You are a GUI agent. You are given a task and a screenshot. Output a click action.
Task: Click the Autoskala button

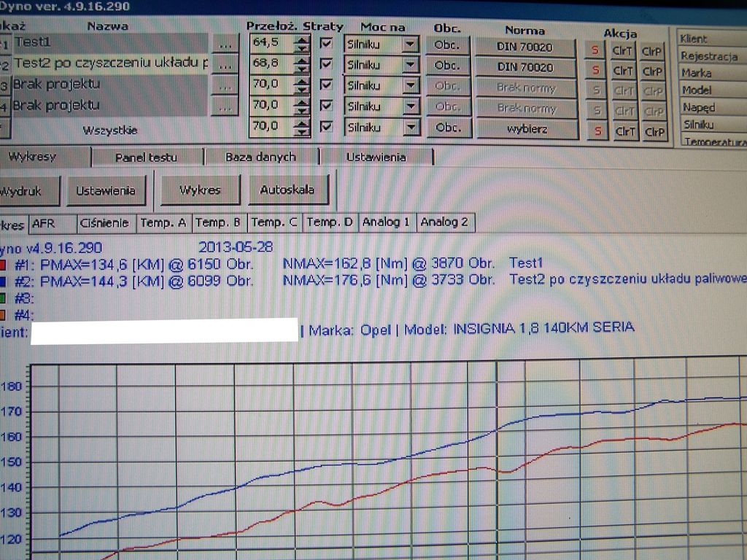tap(287, 190)
